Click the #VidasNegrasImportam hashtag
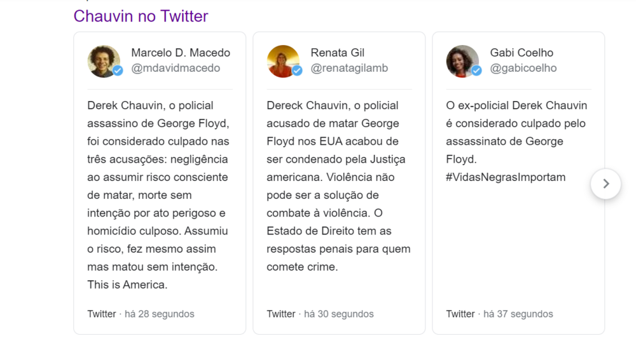Image resolution: width=636 pixels, height=364 pixels. click(x=506, y=177)
